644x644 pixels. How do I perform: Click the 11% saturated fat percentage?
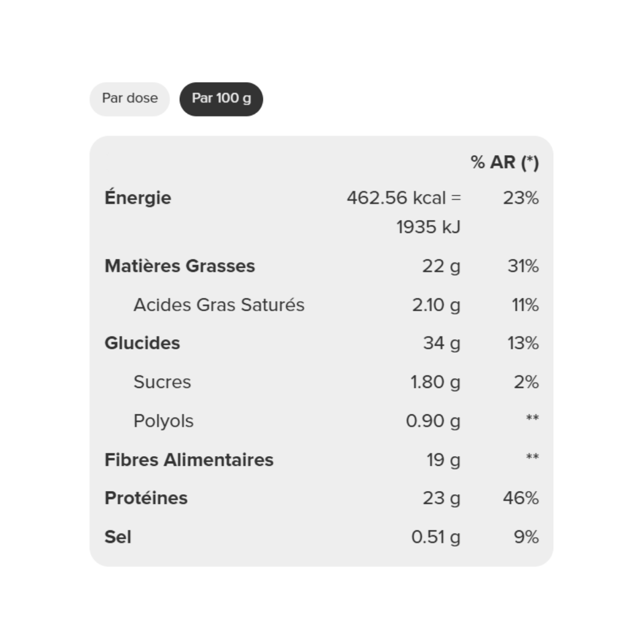525,305
